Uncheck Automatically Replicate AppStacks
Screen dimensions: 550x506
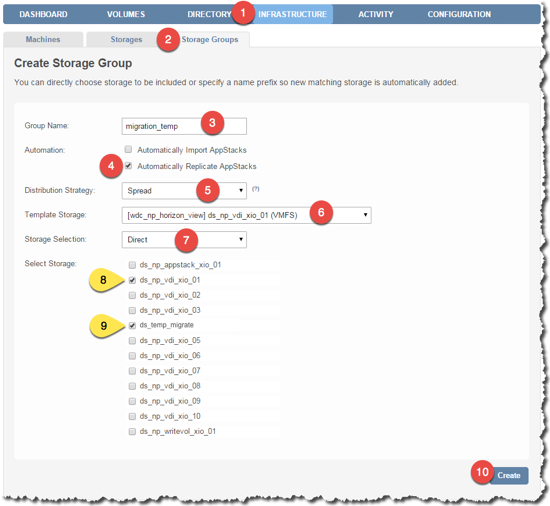128,166
